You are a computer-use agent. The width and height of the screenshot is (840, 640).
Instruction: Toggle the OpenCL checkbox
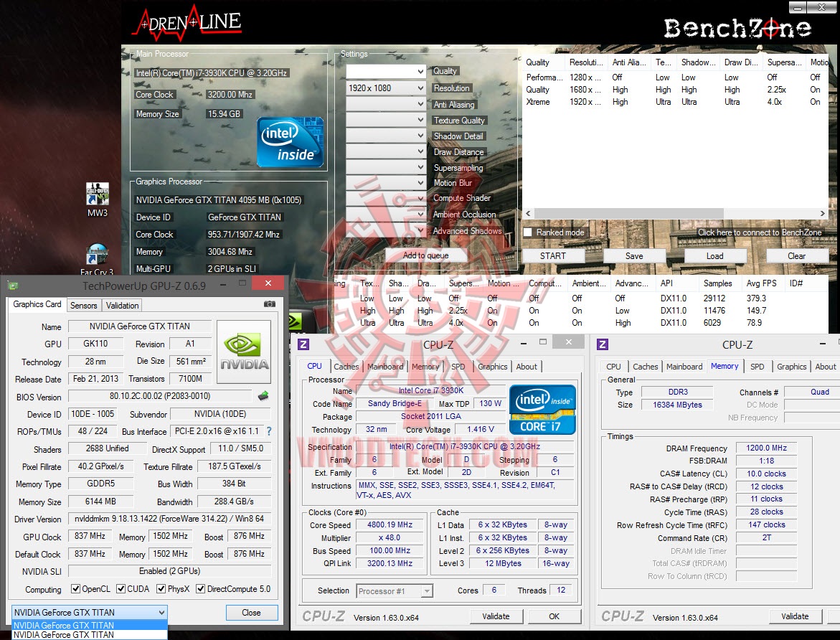tap(75, 588)
